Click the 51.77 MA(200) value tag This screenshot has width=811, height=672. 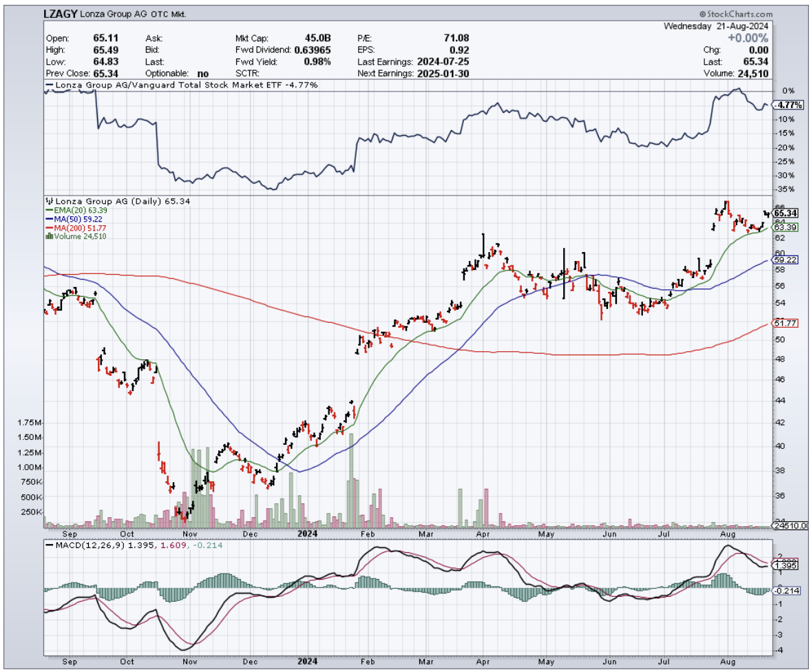pos(785,322)
